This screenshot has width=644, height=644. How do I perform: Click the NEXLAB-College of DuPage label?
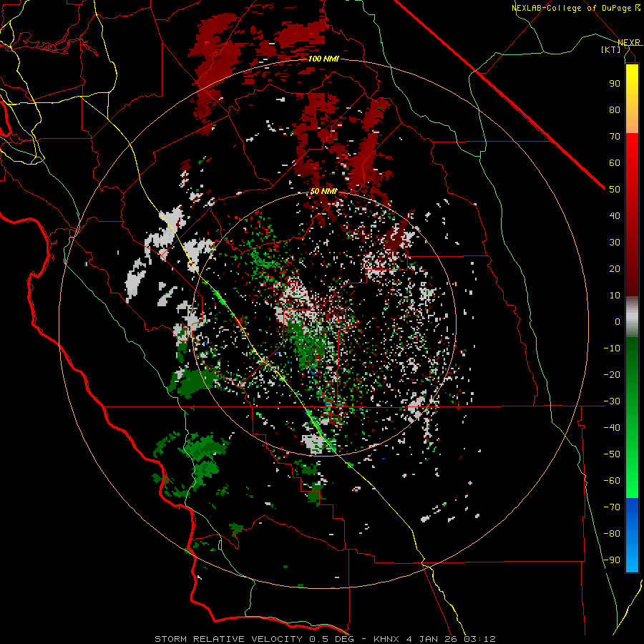[575, 8]
